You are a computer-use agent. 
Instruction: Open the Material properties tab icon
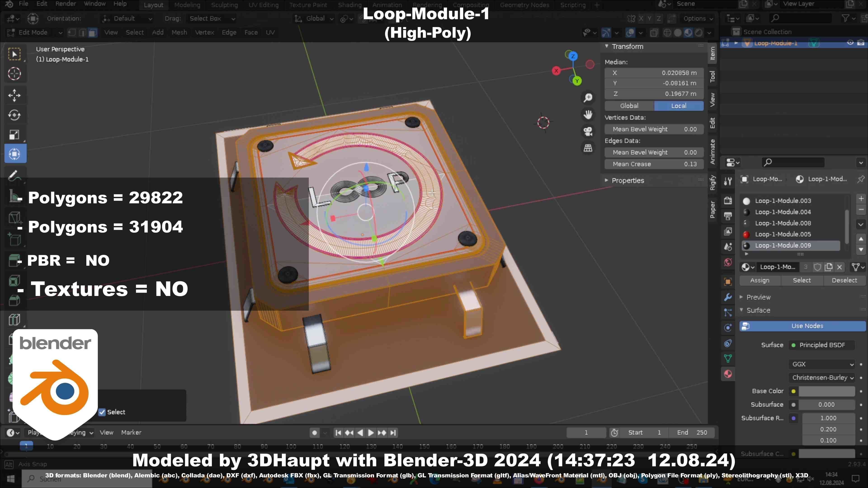[728, 374]
